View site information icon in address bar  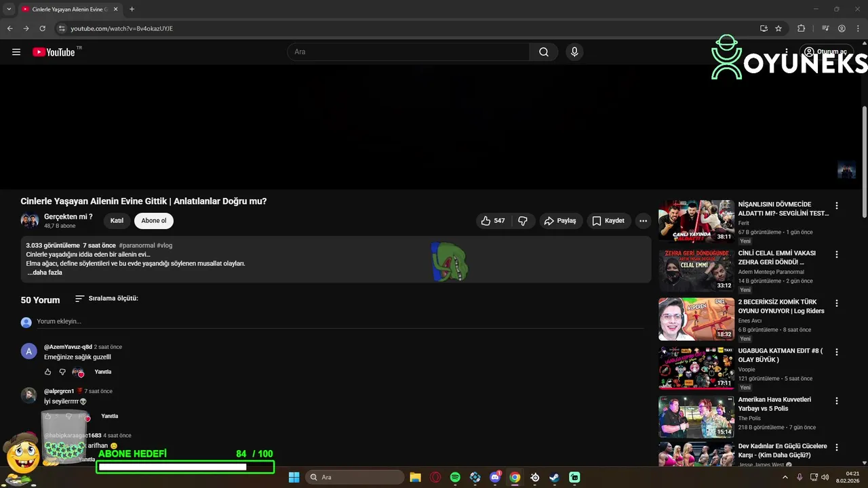61,28
